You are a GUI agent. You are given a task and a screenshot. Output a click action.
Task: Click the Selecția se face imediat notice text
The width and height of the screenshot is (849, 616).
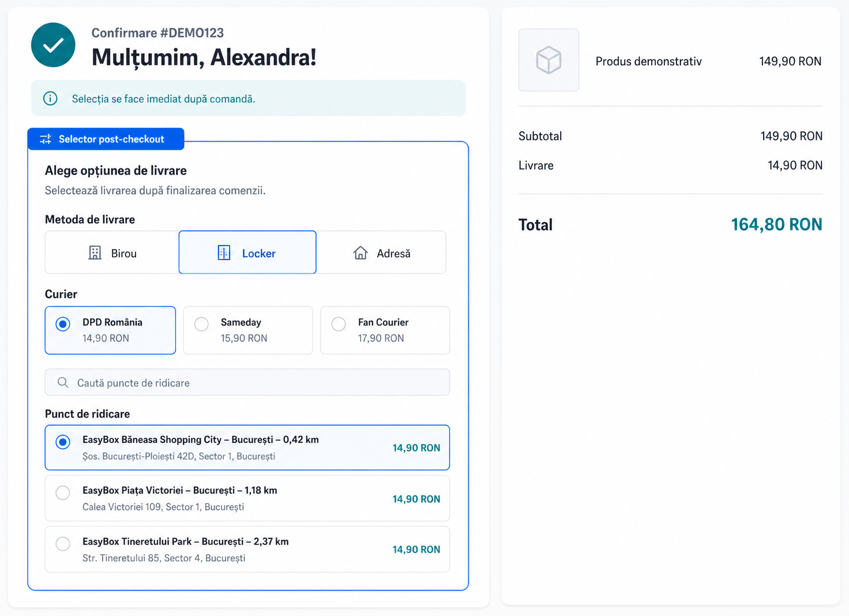tap(163, 99)
